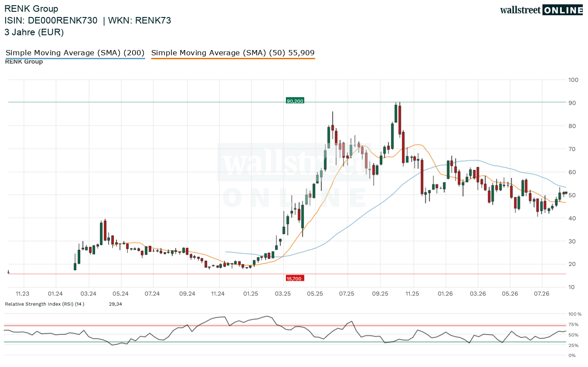Click the 05.24 date axis label
The height and width of the screenshot is (367, 588).
point(121,294)
